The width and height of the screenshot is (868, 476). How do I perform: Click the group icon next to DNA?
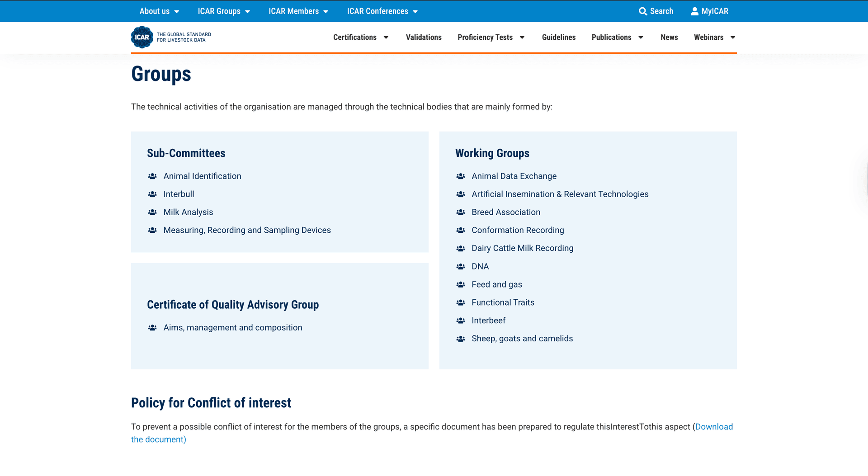click(461, 266)
